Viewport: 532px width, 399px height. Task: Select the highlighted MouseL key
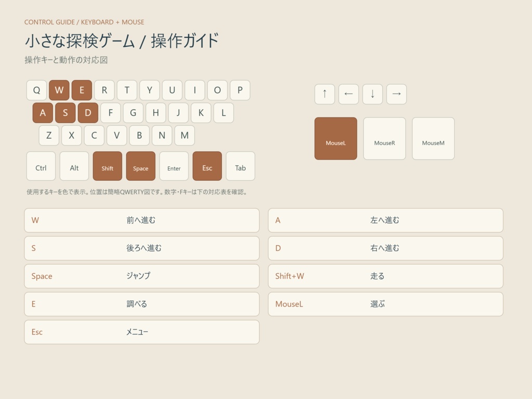click(336, 138)
